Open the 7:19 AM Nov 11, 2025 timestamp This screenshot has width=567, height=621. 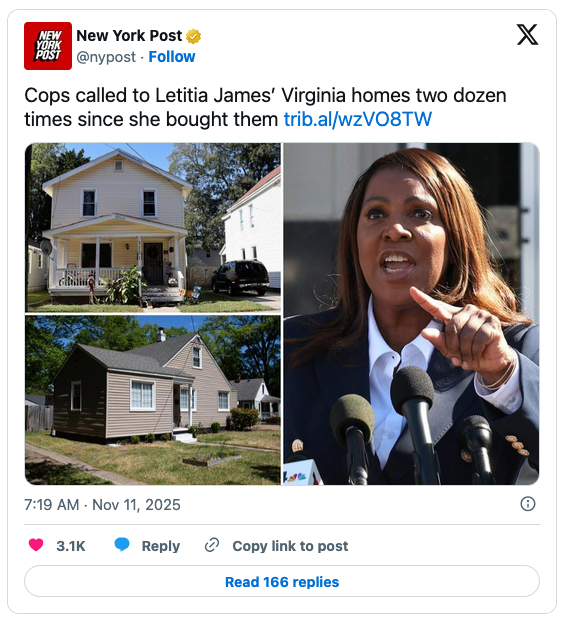102,505
